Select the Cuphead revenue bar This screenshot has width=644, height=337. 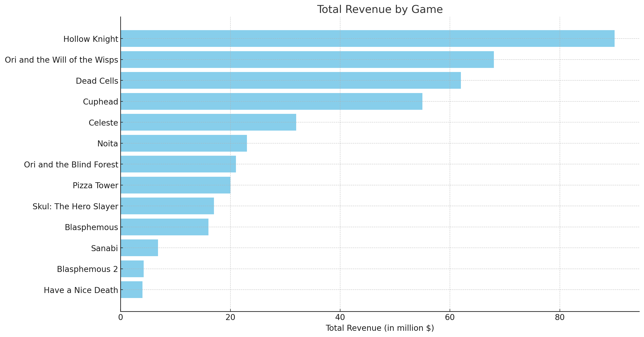point(272,101)
